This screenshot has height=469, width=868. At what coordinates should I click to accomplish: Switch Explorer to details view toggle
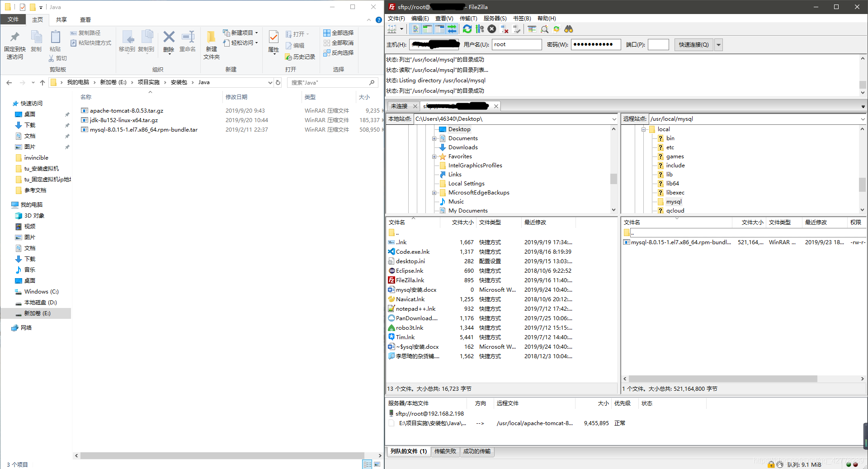[x=367, y=464]
